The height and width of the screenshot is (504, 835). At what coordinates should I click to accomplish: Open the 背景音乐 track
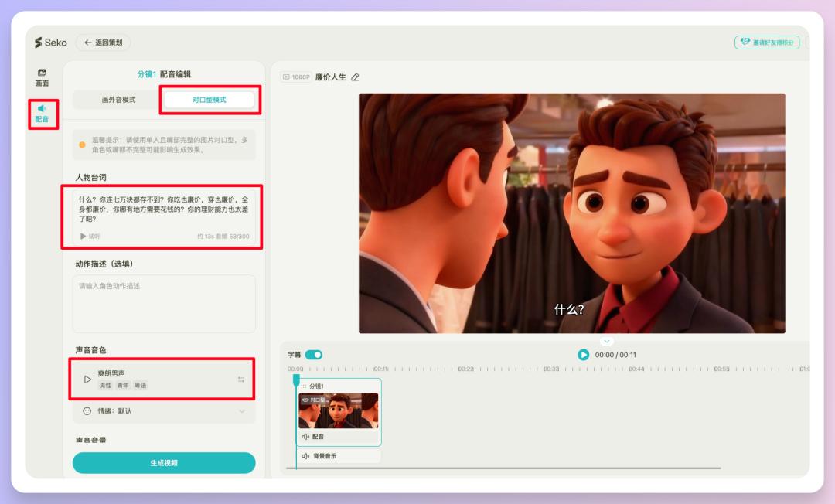click(339, 456)
